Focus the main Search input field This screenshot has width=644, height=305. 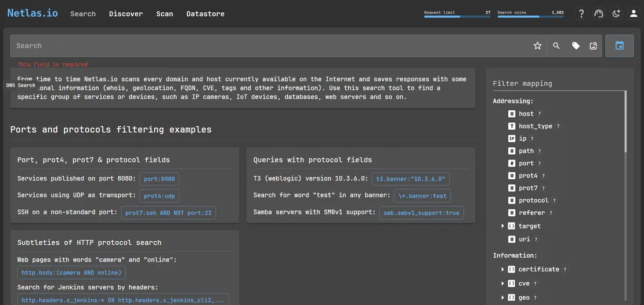tap(271, 46)
